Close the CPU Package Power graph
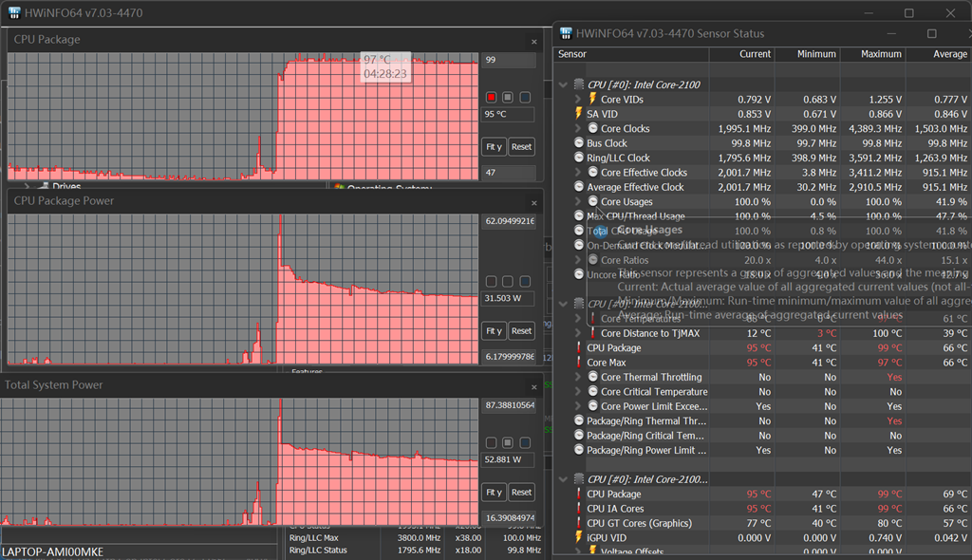Image resolution: width=972 pixels, height=560 pixels. (x=533, y=203)
